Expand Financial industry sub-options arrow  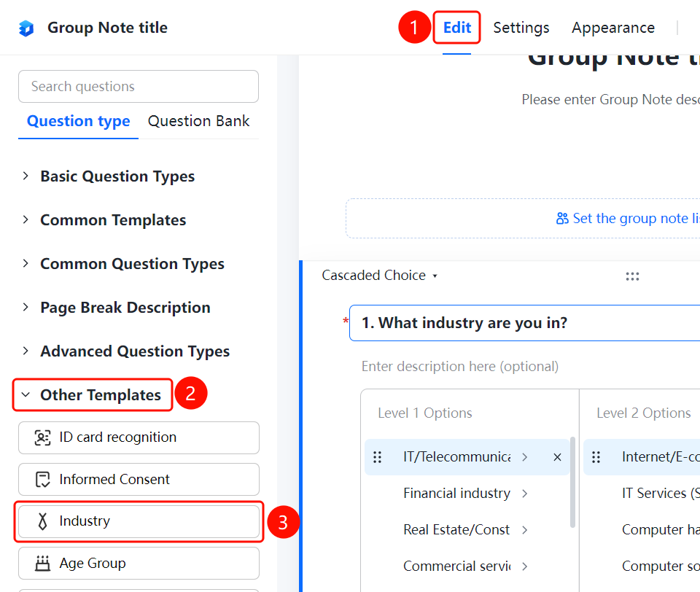tap(524, 494)
